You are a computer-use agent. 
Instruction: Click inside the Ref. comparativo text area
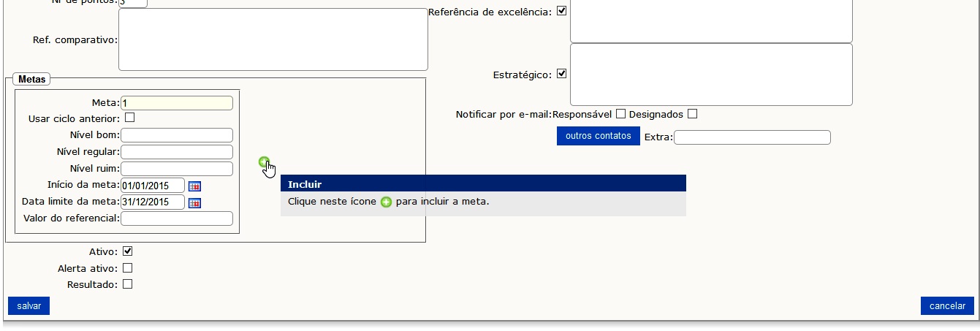(x=272, y=39)
